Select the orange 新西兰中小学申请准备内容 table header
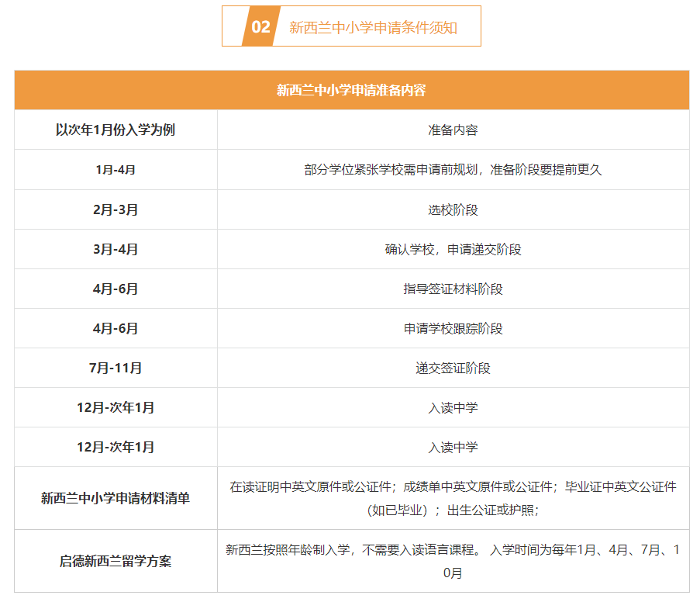Image resolution: width=700 pixels, height=609 pixels. [x=350, y=89]
